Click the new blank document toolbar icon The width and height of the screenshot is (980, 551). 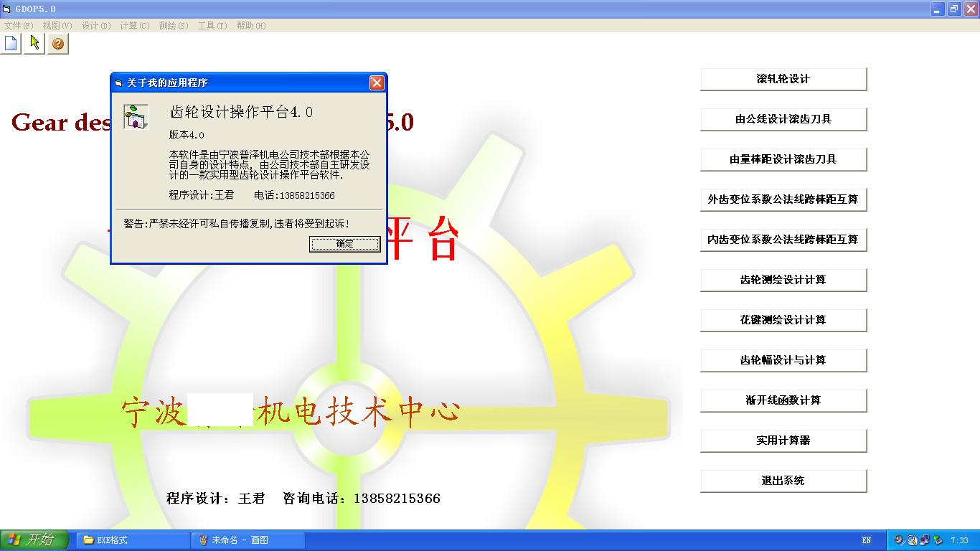(x=11, y=43)
